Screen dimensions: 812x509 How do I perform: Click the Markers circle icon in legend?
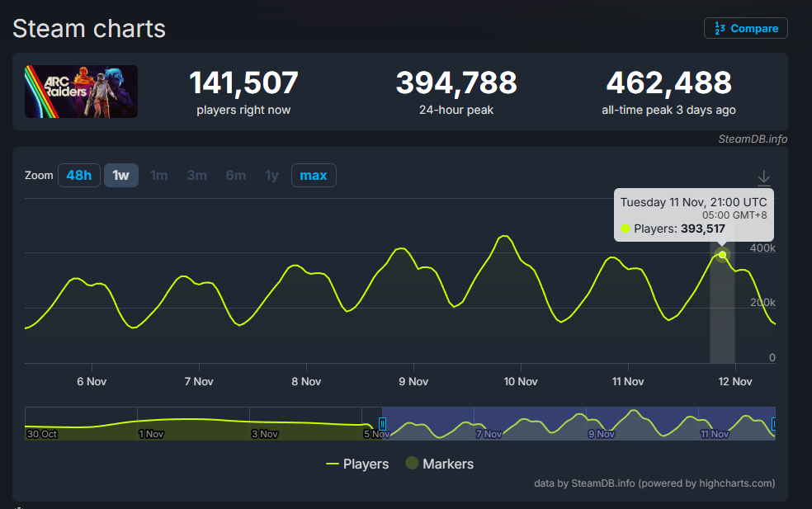point(412,464)
